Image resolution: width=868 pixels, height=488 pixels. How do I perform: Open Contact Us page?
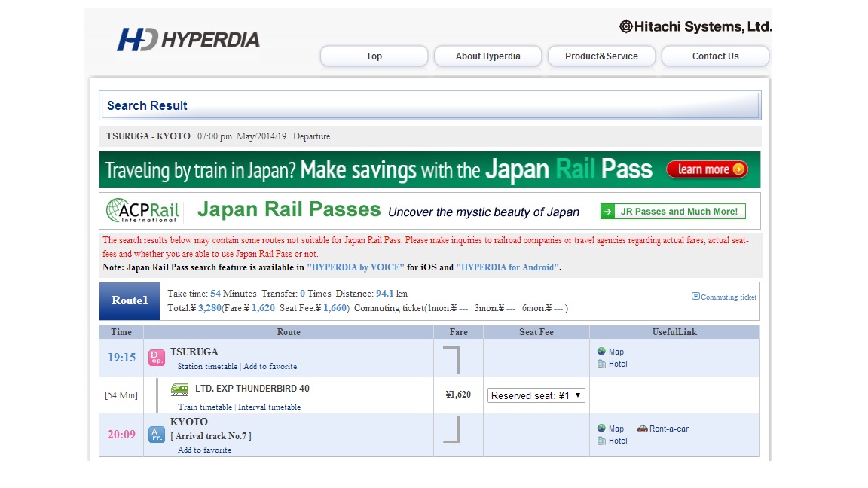[x=715, y=56]
